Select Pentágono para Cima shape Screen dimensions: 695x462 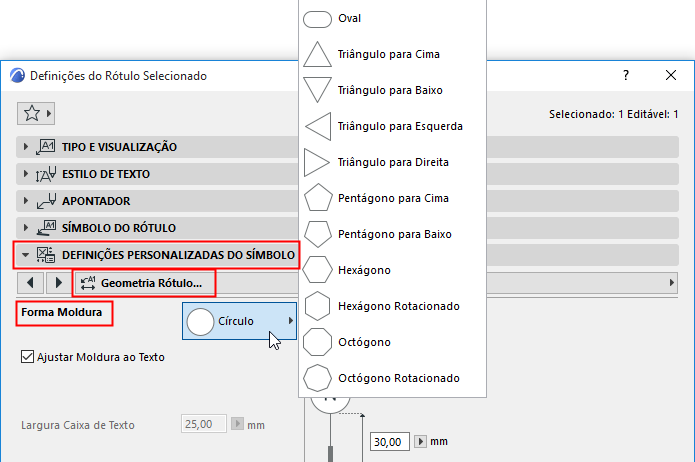tap(392, 198)
